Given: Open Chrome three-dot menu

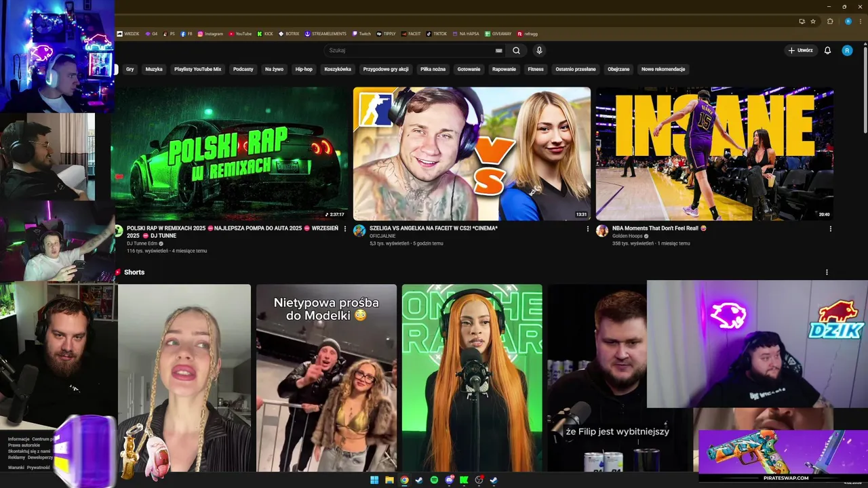Looking at the screenshot, I should [x=861, y=21].
